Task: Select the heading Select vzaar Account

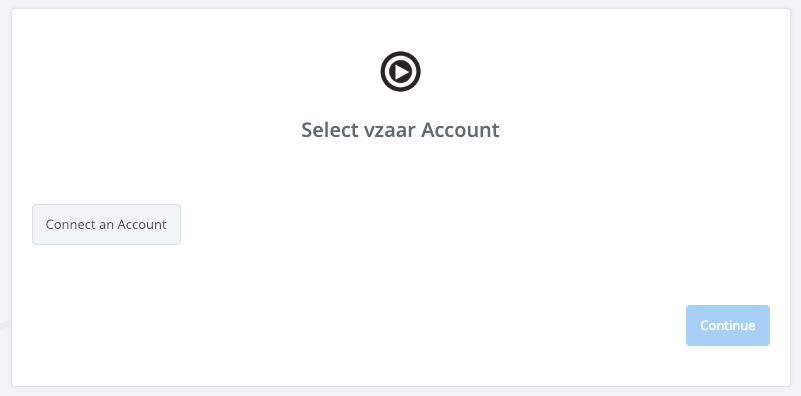Action: [x=400, y=130]
